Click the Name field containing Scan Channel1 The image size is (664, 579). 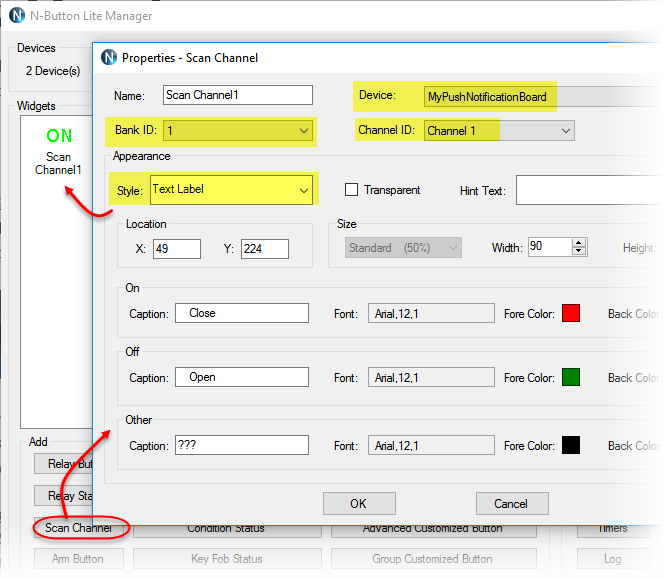point(238,95)
